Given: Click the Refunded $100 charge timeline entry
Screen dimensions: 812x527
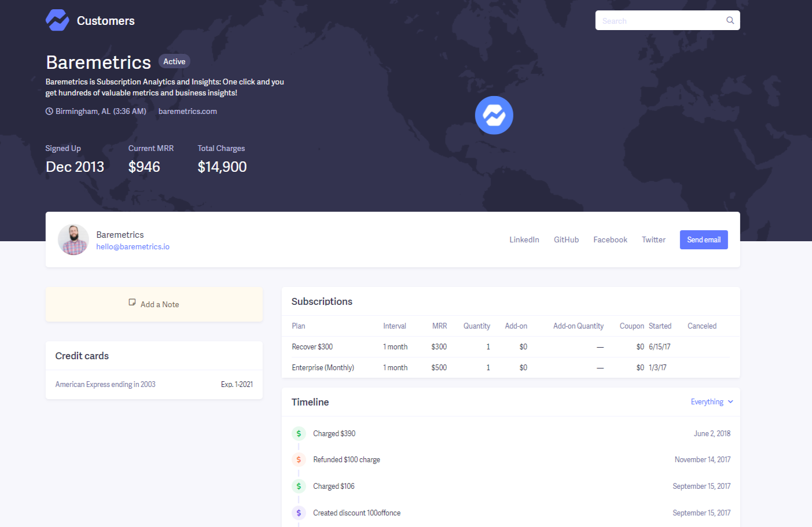Looking at the screenshot, I should 346,459.
